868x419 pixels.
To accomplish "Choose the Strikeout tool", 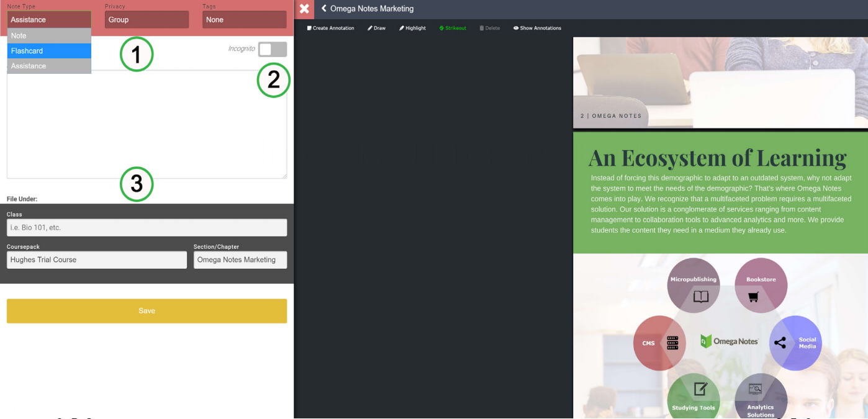I will [453, 28].
